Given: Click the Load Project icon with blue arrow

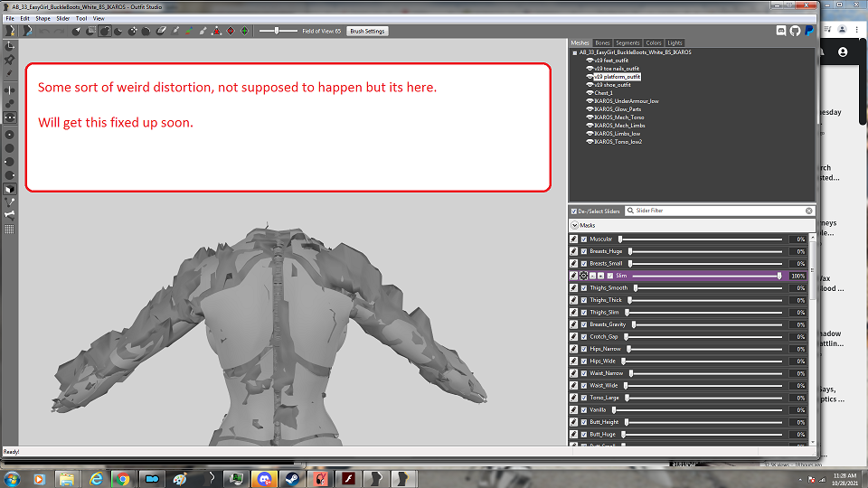Looking at the screenshot, I should point(27,31).
